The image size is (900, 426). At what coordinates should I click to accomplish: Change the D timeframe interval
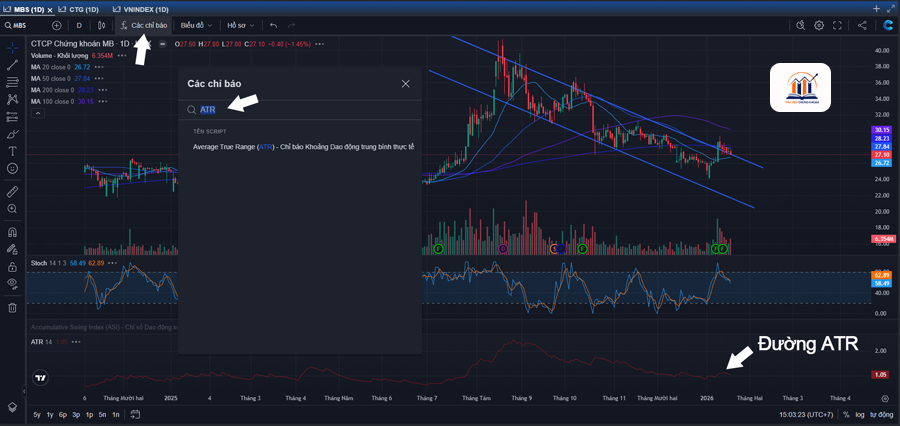point(79,25)
